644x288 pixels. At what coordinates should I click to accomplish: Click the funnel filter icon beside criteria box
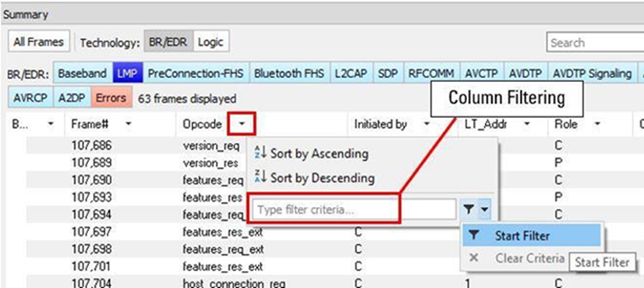click(469, 209)
